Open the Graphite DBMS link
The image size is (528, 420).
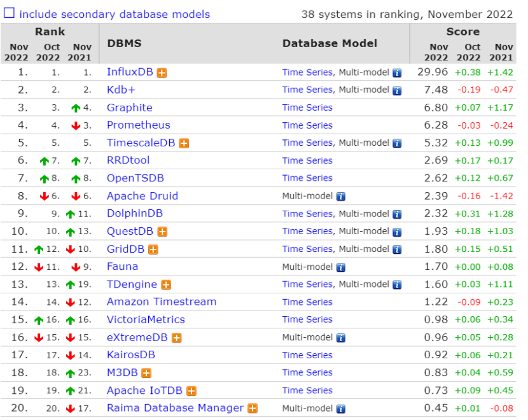(x=129, y=108)
